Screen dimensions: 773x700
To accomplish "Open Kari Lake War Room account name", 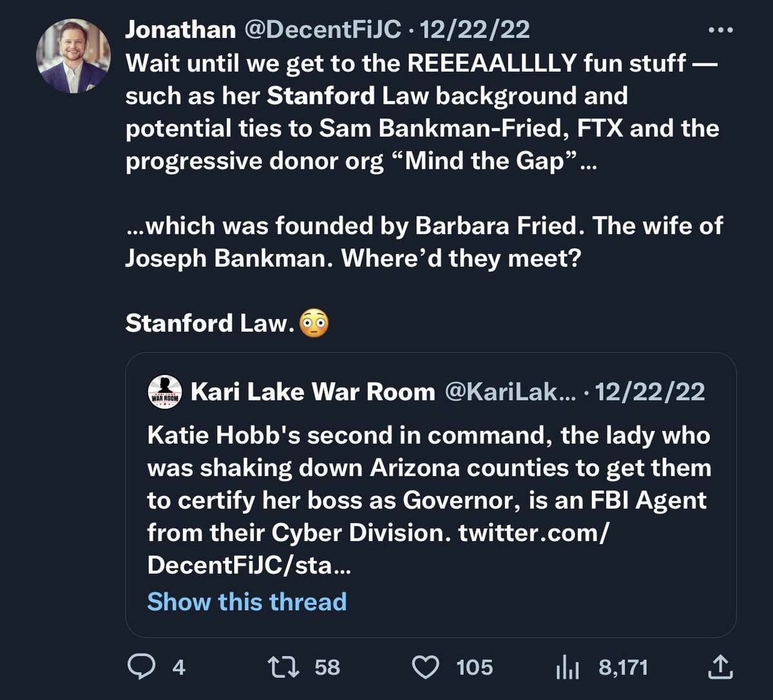I will [x=312, y=392].
